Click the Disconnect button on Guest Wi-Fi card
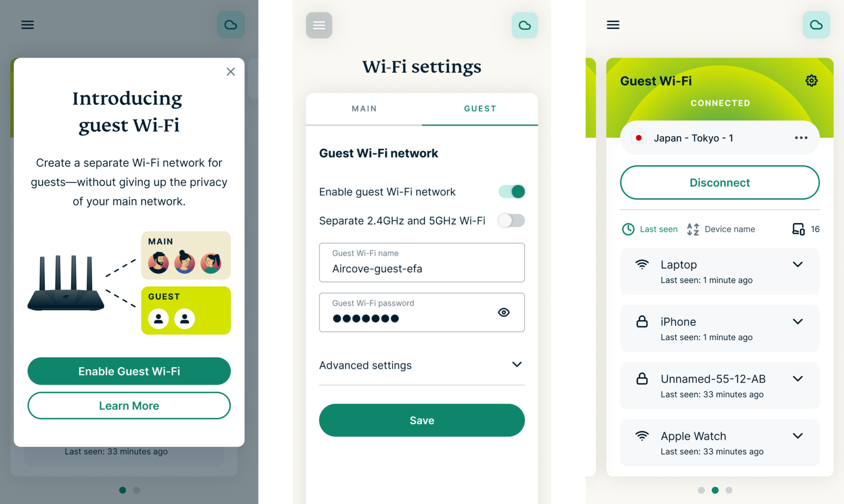The width and height of the screenshot is (844, 504). click(719, 182)
